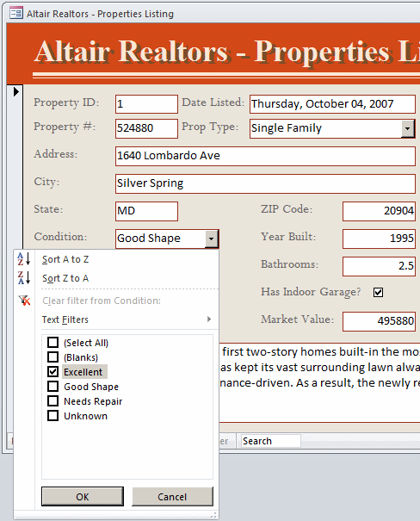
Task: Click the Search box in navigation bar
Action: pyautogui.click(x=270, y=441)
